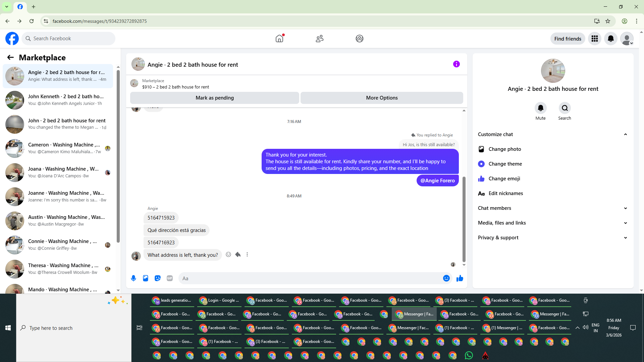Expand Privacy & support section
This screenshot has height=362, width=644.
[x=625, y=238]
